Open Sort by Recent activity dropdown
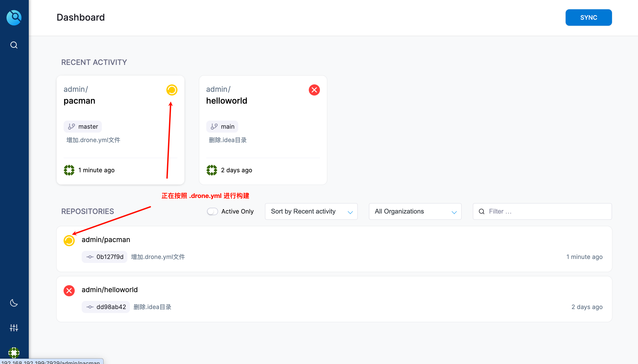 [311, 211]
